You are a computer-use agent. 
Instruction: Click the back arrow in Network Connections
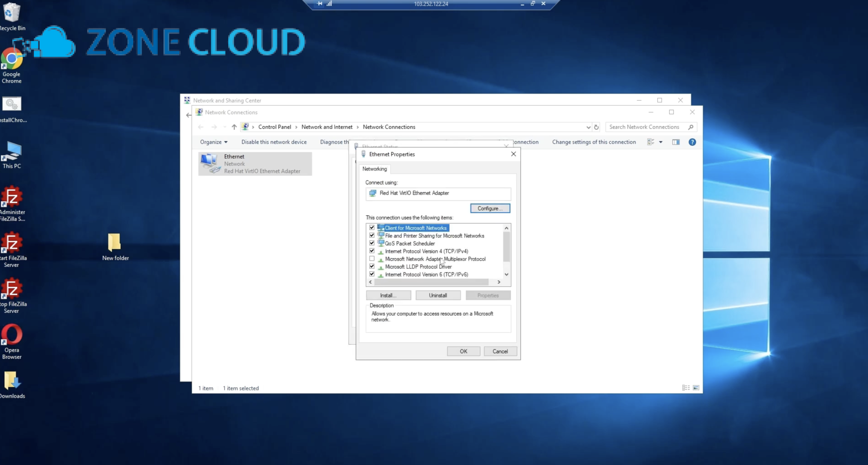pos(201,127)
